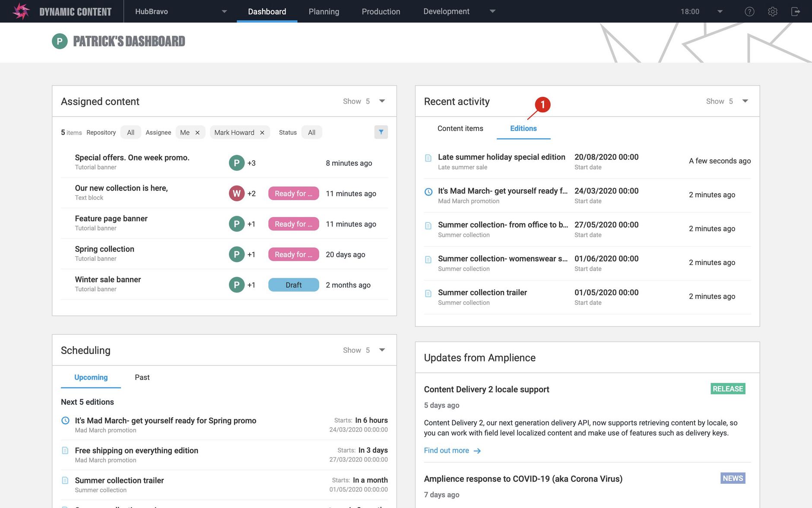This screenshot has width=812, height=508.
Task: Click the Assigned content filter funnel icon
Action: (381, 132)
